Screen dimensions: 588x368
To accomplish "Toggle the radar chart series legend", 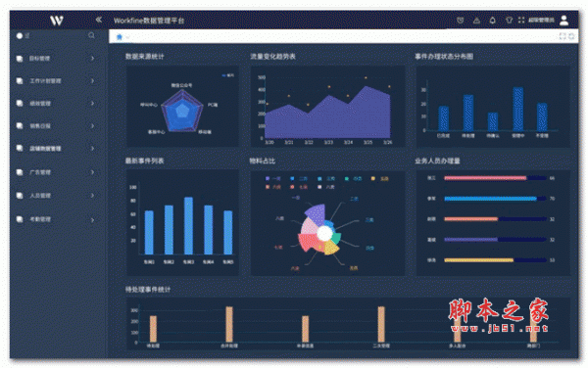I will point(228,75).
